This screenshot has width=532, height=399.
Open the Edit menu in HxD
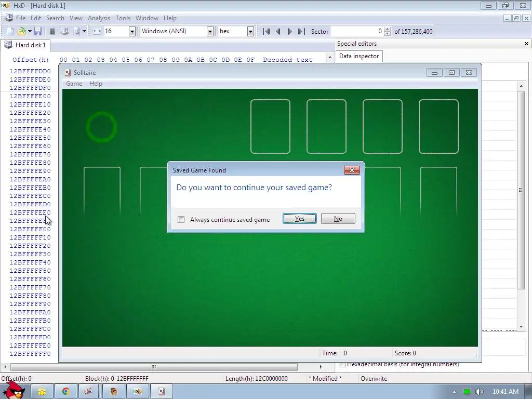(36, 18)
